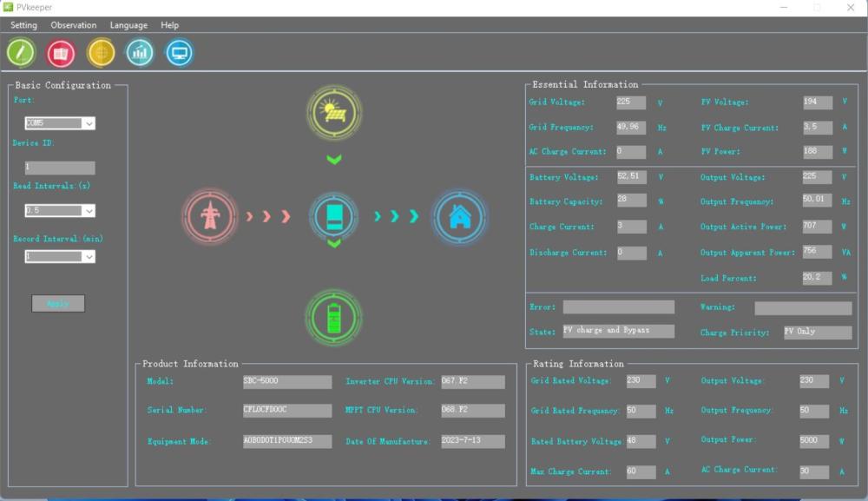This screenshot has height=501, width=868.
Task: Click the Discharge Current value field
Action: coord(632,253)
